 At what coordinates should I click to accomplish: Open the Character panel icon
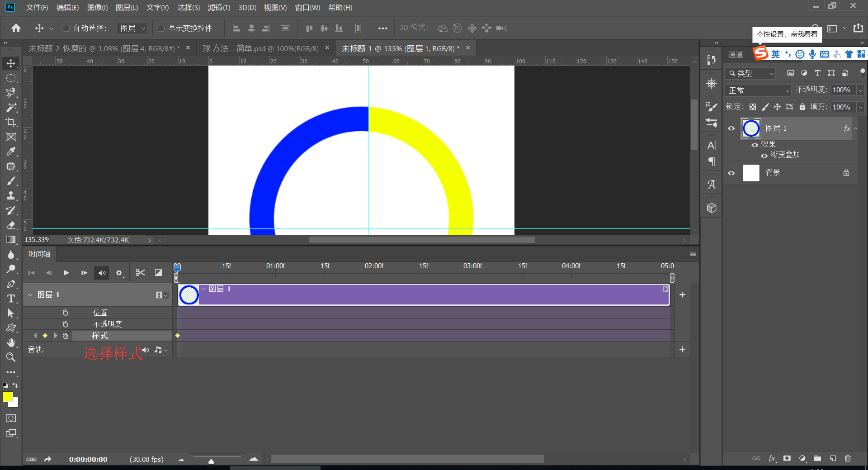coord(712,145)
